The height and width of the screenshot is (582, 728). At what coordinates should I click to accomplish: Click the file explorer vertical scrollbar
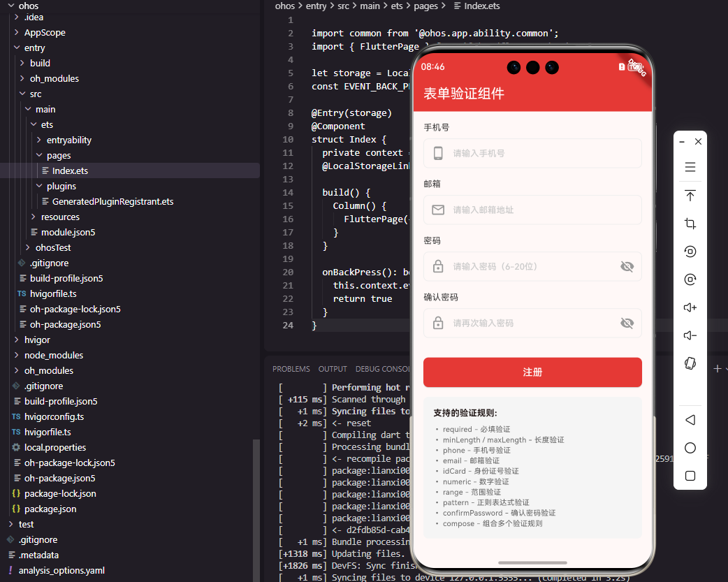coord(256,510)
